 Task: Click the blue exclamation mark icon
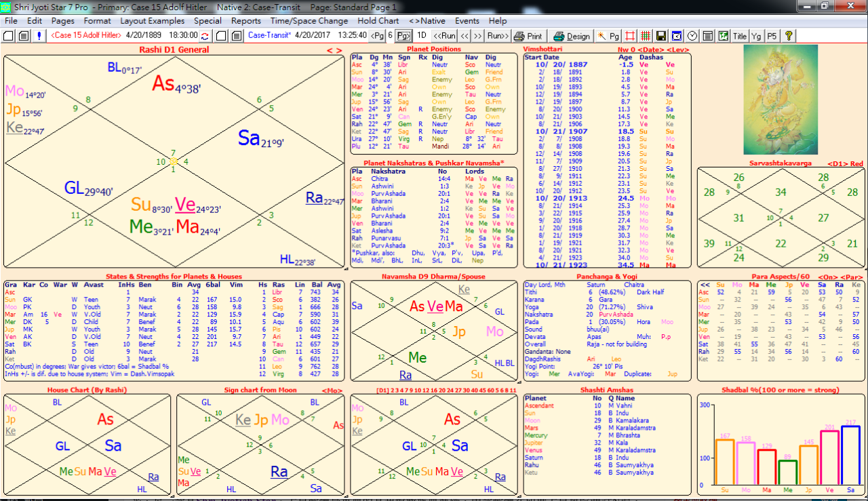coord(39,35)
